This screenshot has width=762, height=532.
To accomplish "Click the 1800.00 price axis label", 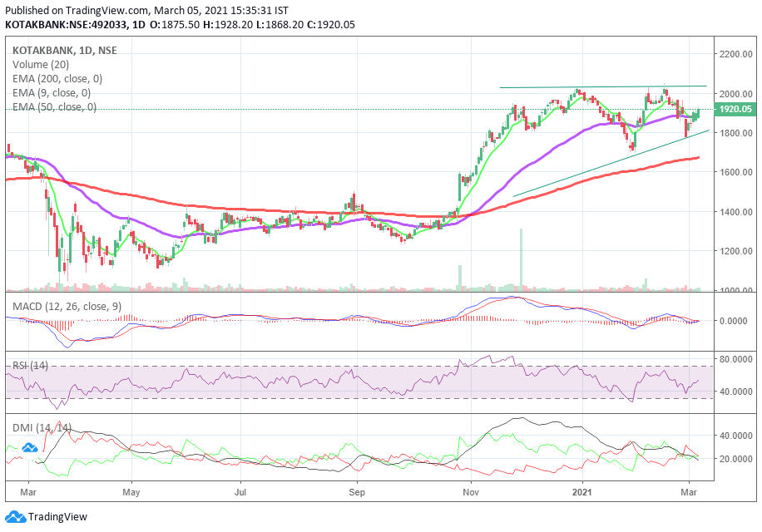I will point(736,133).
